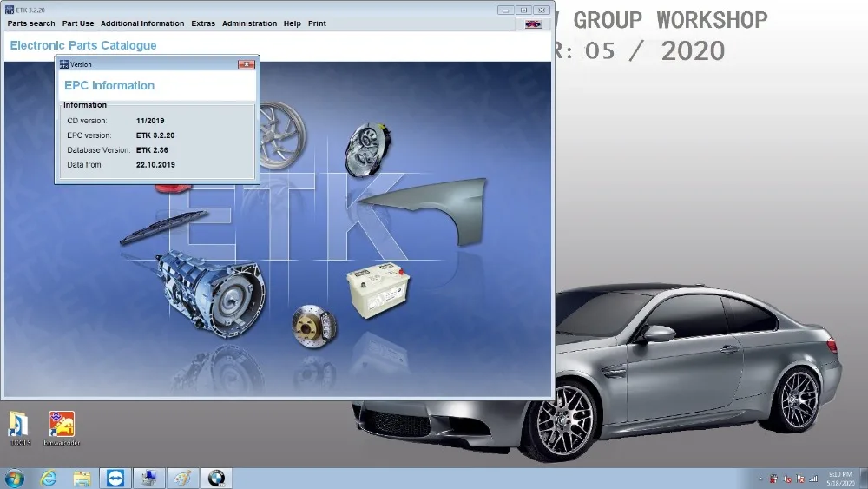Open the Part Use menu
This screenshot has width=868, height=489.
point(78,23)
